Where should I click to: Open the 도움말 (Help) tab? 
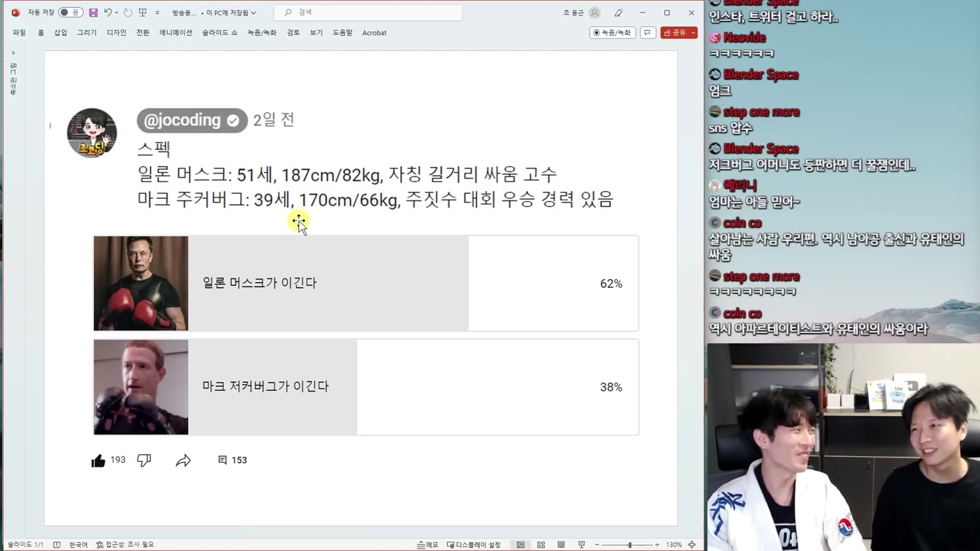pos(343,33)
